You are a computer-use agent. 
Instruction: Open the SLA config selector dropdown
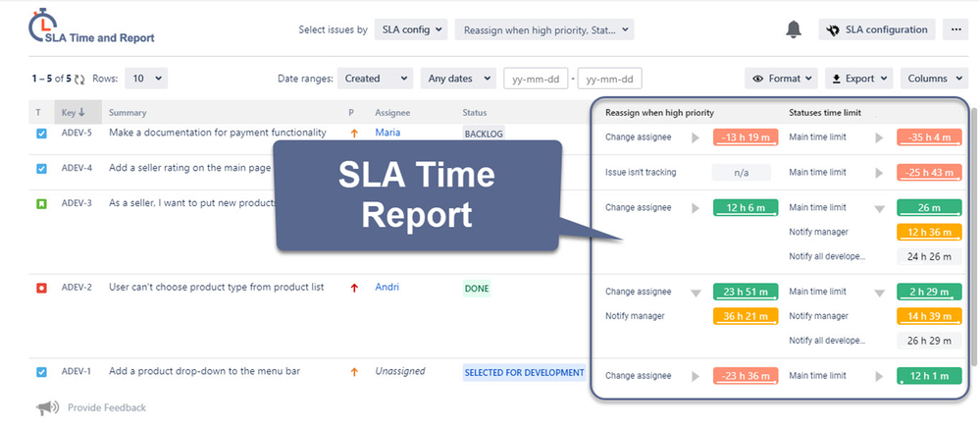411,29
